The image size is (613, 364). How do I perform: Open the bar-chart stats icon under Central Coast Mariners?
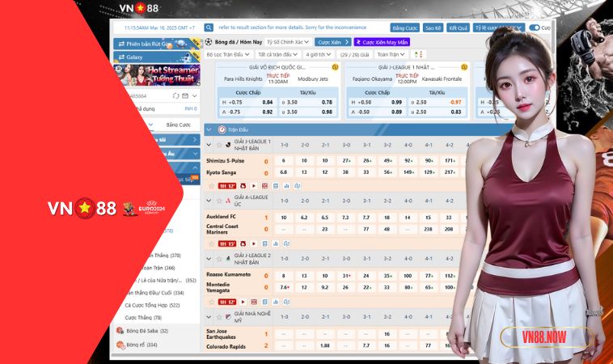(276, 244)
